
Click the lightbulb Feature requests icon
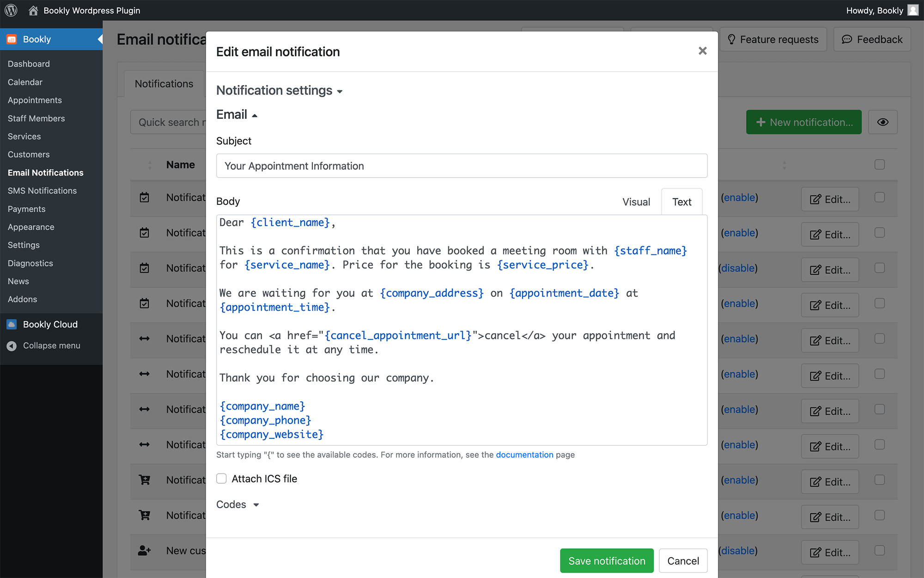(731, 39)
